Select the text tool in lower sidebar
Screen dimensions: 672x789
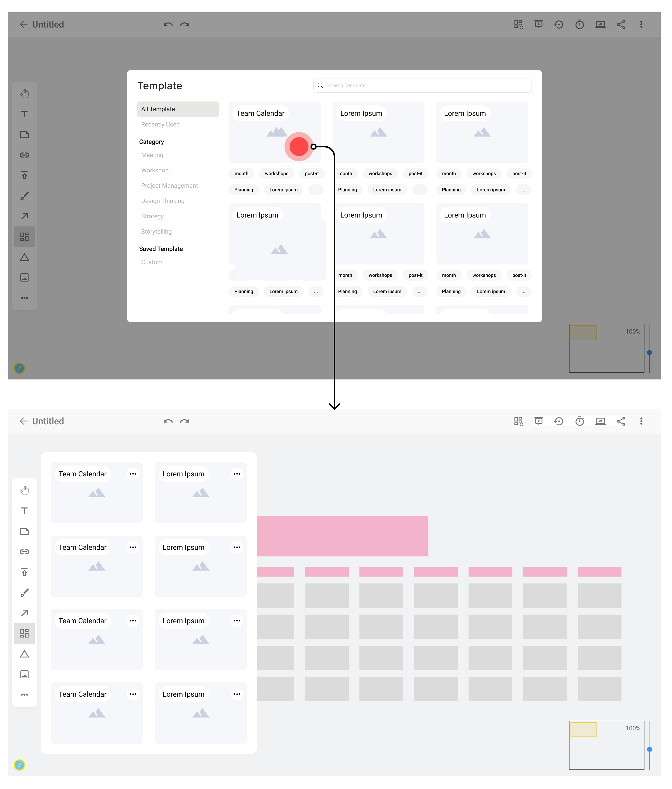tap(24, 511)
